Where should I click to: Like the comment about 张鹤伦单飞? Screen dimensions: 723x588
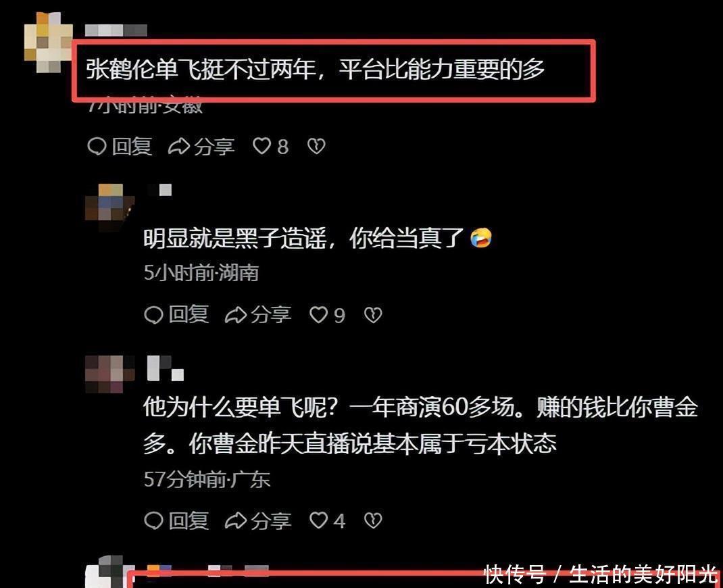(271, 146)
